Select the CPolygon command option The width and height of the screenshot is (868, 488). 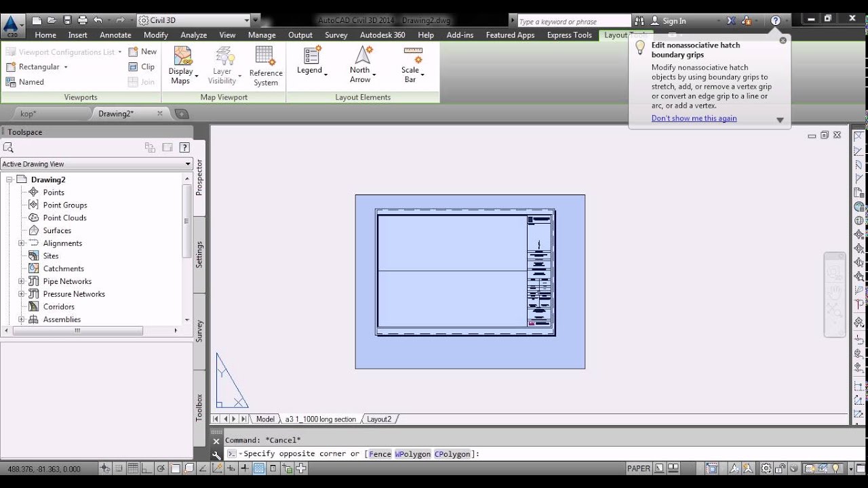[452, 454]
